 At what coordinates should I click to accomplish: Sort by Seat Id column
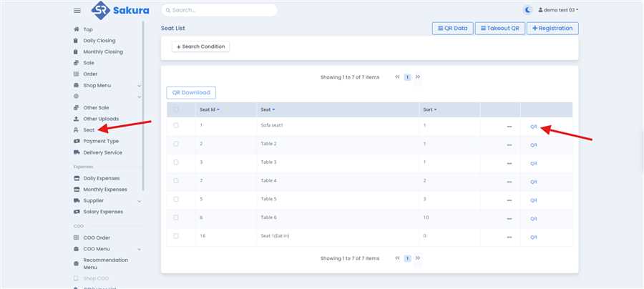pyautogui.click(x=209, y=109)
